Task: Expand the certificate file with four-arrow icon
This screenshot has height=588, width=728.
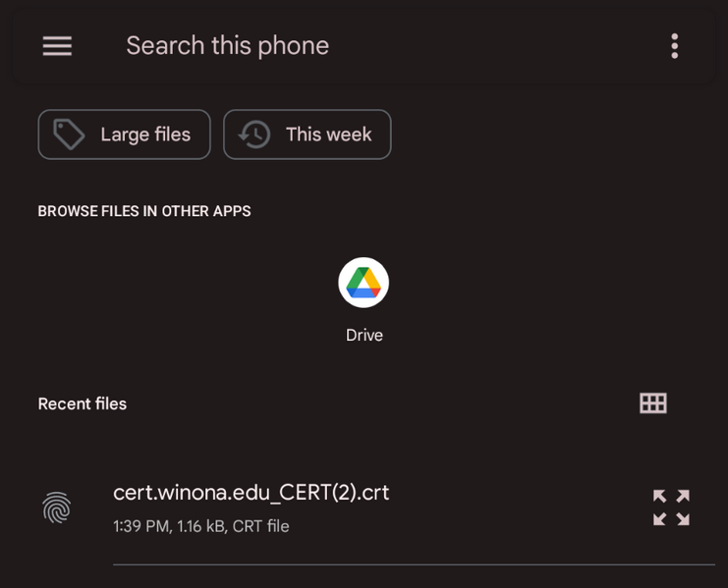Action: 671,508
